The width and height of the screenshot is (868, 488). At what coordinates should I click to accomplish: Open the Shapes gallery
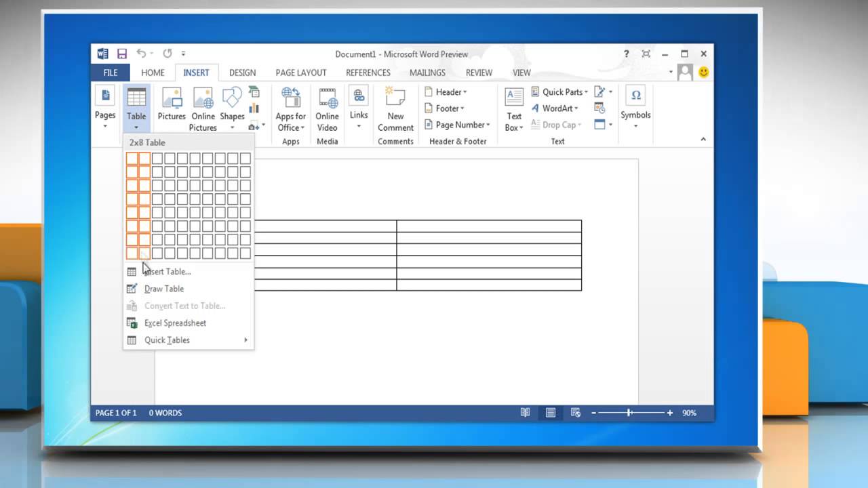[x=232, y=108]
